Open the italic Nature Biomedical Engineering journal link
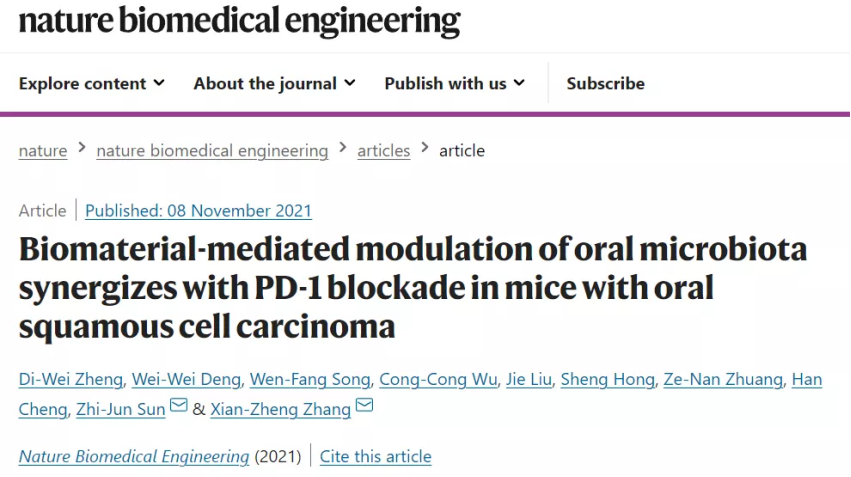 pyautogui.click(x=134, y=456)
